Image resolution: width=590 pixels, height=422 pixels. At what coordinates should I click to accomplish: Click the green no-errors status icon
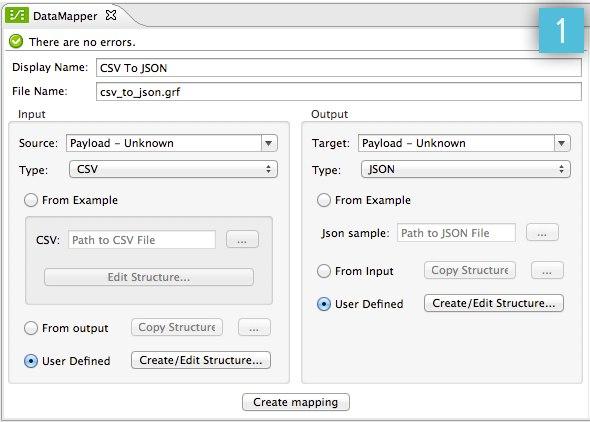click(x=16, y=41)
